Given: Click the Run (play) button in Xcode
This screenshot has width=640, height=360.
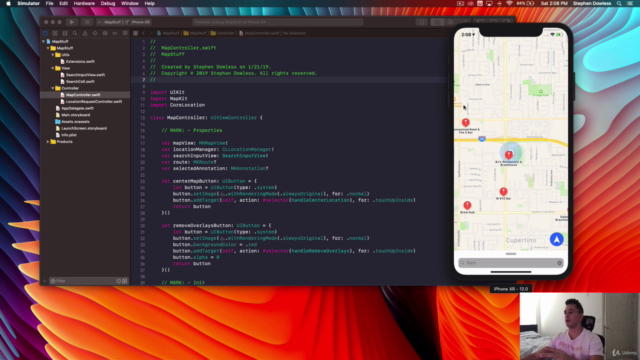Looking at the screenshot, I should (71, 22).
